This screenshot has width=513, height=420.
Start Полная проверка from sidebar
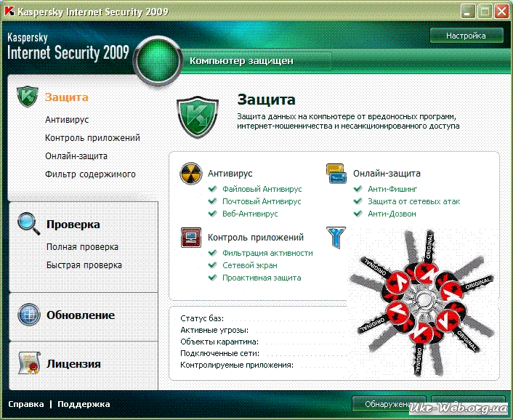pyautogui.click(x=82, y=247)
